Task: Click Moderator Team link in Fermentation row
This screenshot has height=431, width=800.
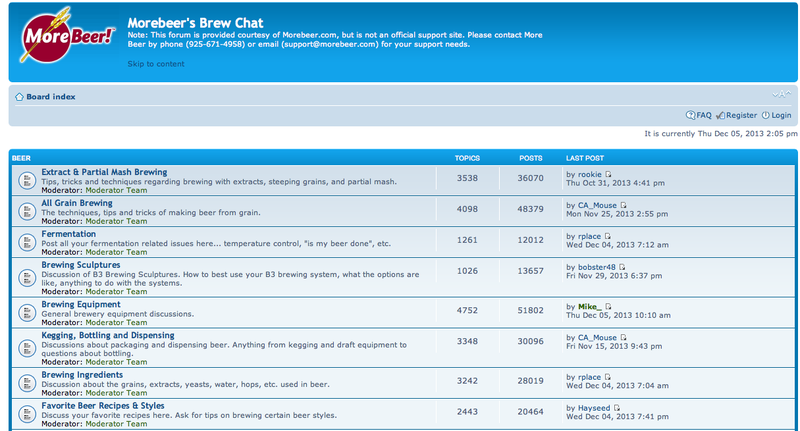Action: [x=116, y=252]
